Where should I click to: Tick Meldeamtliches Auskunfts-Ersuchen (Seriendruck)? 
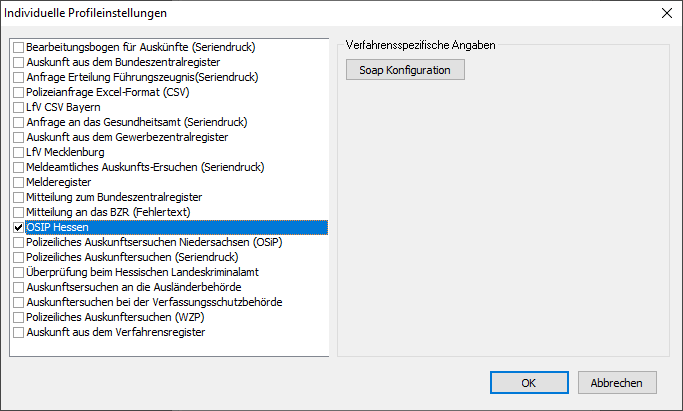coord(19,167)
